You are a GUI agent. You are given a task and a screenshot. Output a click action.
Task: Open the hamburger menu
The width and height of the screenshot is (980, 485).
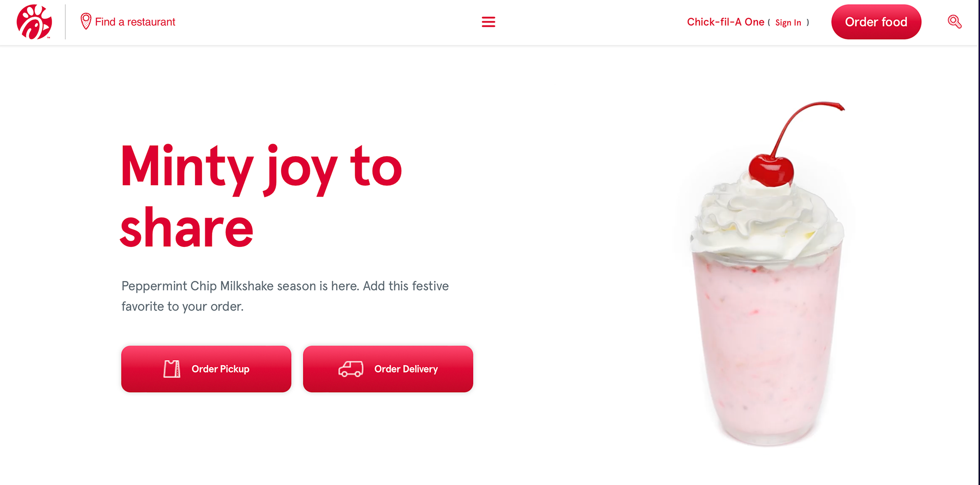[488, 22]
